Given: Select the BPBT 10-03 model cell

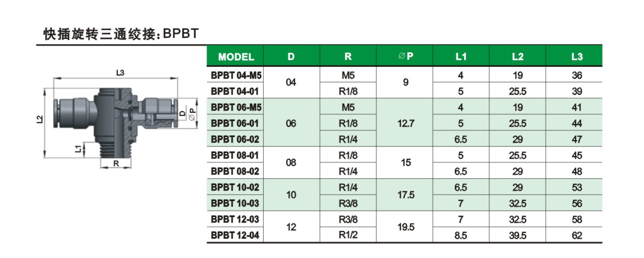Looking at the screenshot, I should click(235, 203).
